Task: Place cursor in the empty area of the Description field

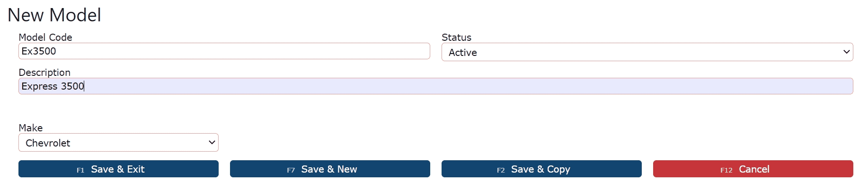Action: pos(469,86)
